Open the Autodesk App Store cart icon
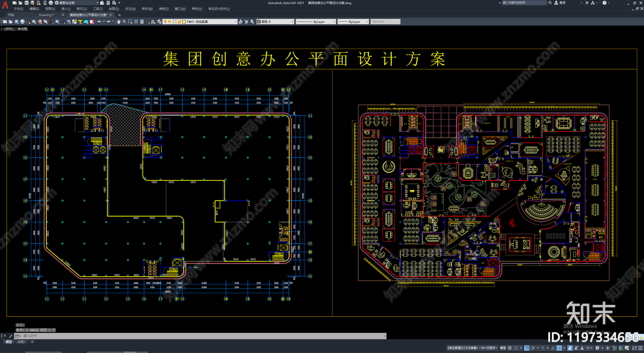The image size is (644, 353). [x=587, y=3]
